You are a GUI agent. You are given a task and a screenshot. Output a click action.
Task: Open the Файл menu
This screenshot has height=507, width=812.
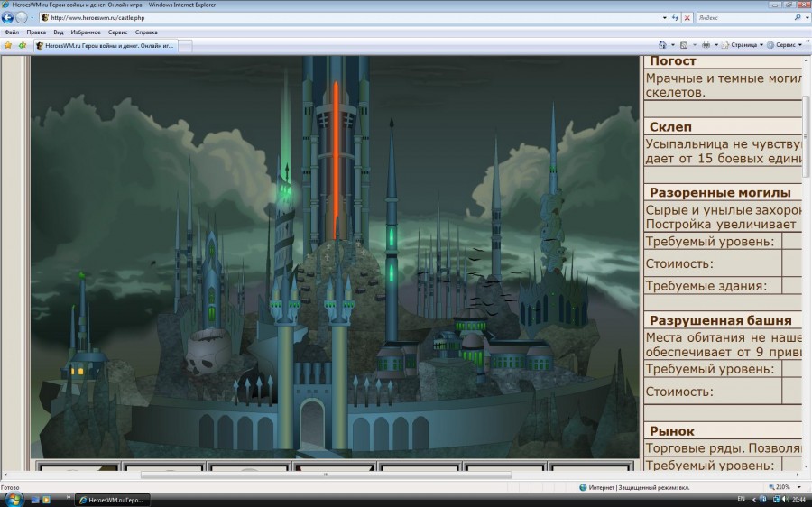(x=12, y=32)
